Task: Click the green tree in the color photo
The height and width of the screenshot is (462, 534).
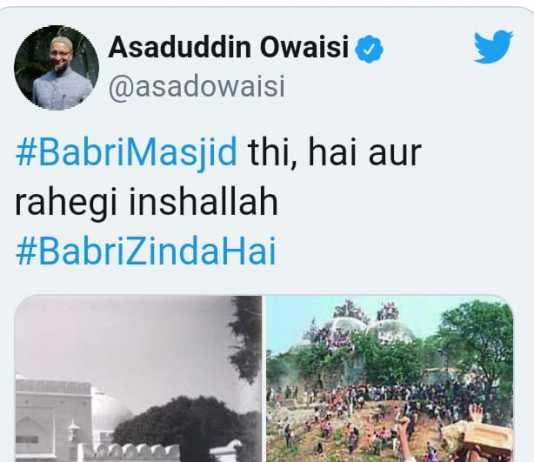Action: click(477, 340)
